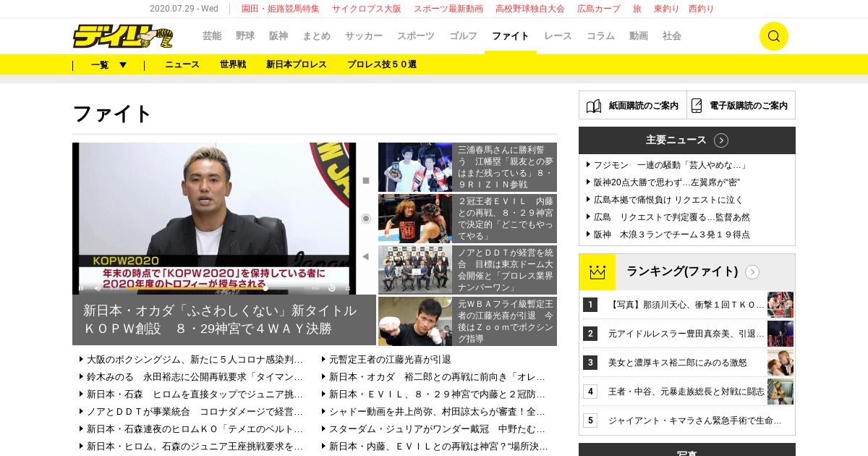Screen dimensions: 868x456
Task: Click the circled arrow next to ランキング(ファイト)
Action: 752,272
